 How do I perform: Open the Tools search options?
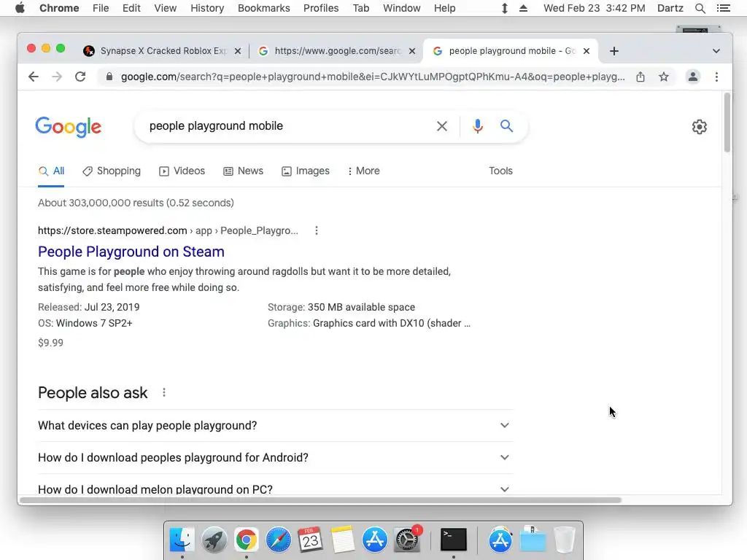(500, 171)
